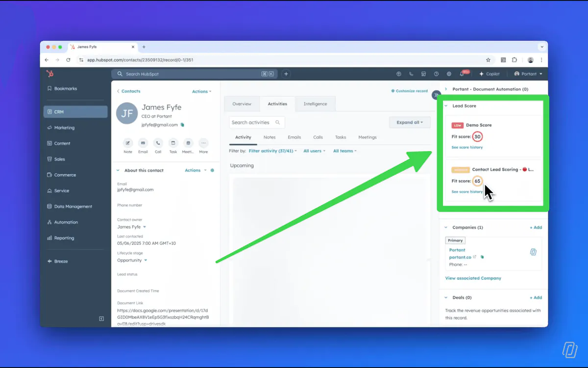Image resolution: width=588 pixels, height=368 pixels.
Task: Open the contact Actions dropdown near Contacts
Action: (202, 91)
